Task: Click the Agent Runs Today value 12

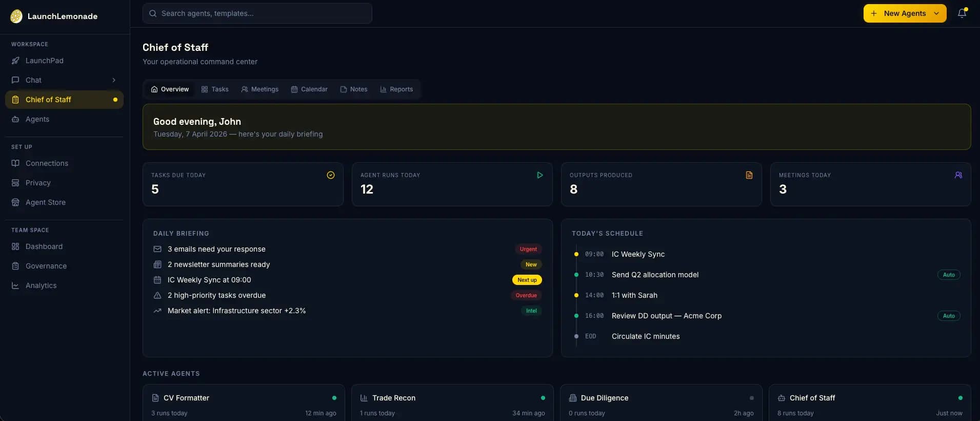Action: [367, 189]
